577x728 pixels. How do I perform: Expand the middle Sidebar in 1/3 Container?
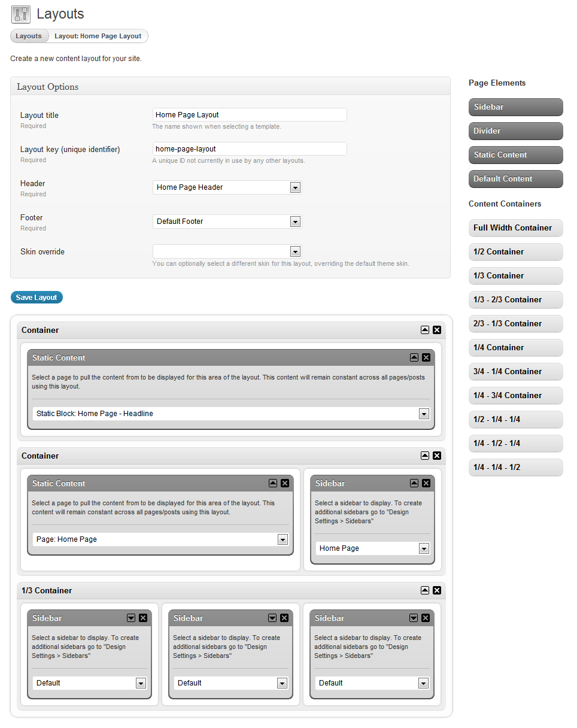tap(272, 618)
